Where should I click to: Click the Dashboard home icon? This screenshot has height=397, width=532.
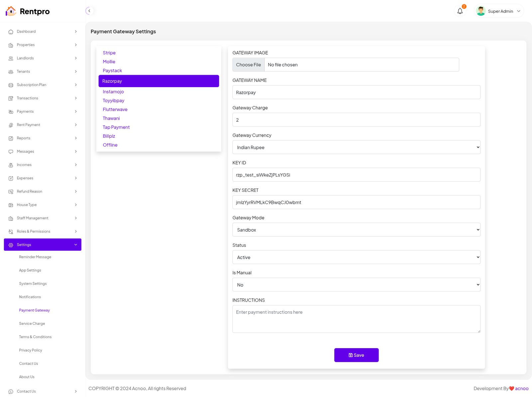tap(11, 32)
